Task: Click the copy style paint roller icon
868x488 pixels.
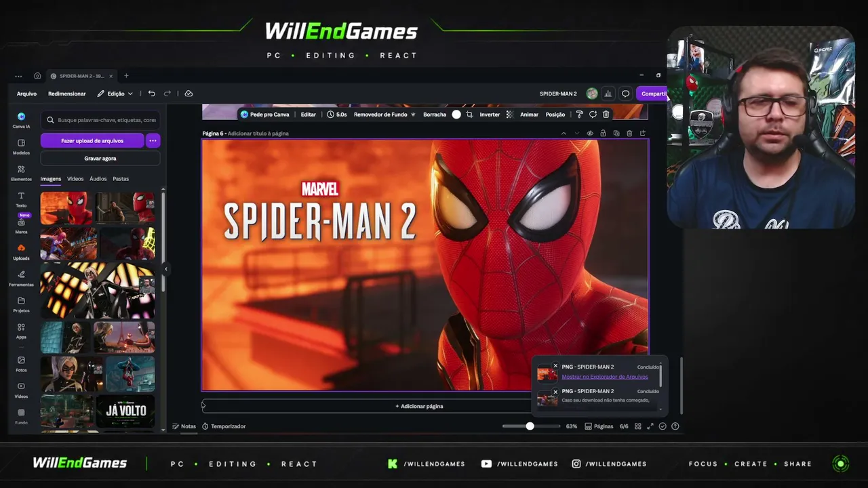Action: [579, 115]
